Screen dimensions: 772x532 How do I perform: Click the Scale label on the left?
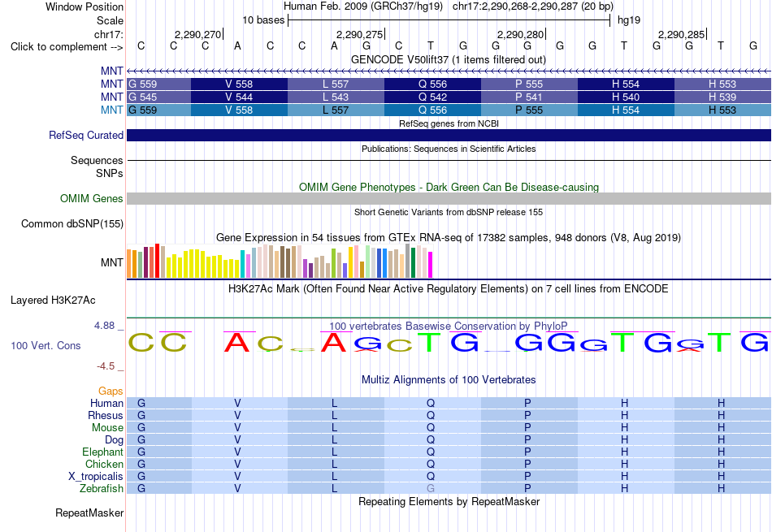coord(110,20)
